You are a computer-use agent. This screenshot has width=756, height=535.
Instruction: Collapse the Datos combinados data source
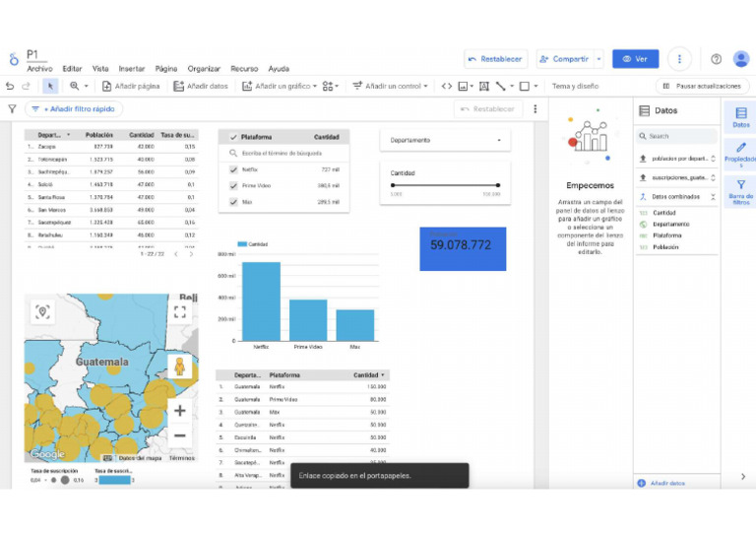pyautogui.click(x=713, y=196)
